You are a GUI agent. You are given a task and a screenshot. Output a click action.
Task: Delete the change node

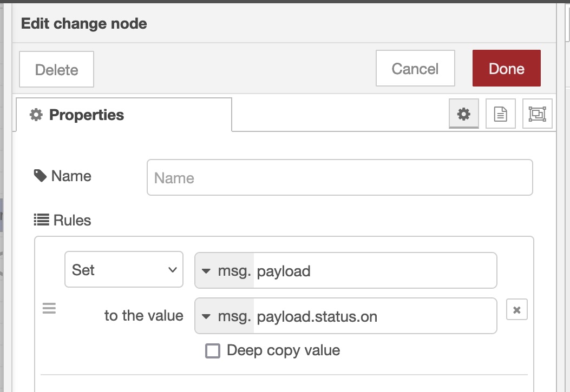coord(56,69)
